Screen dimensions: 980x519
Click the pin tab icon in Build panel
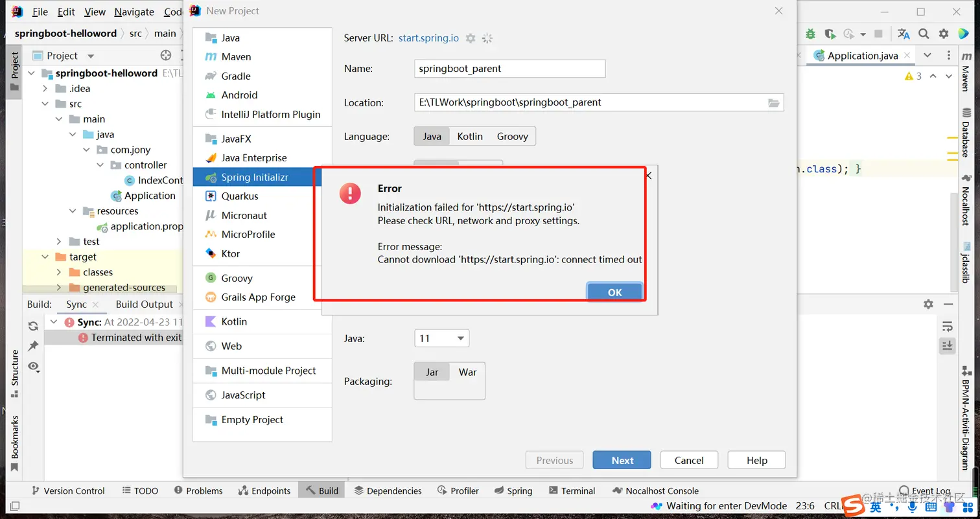pos(33,346)
